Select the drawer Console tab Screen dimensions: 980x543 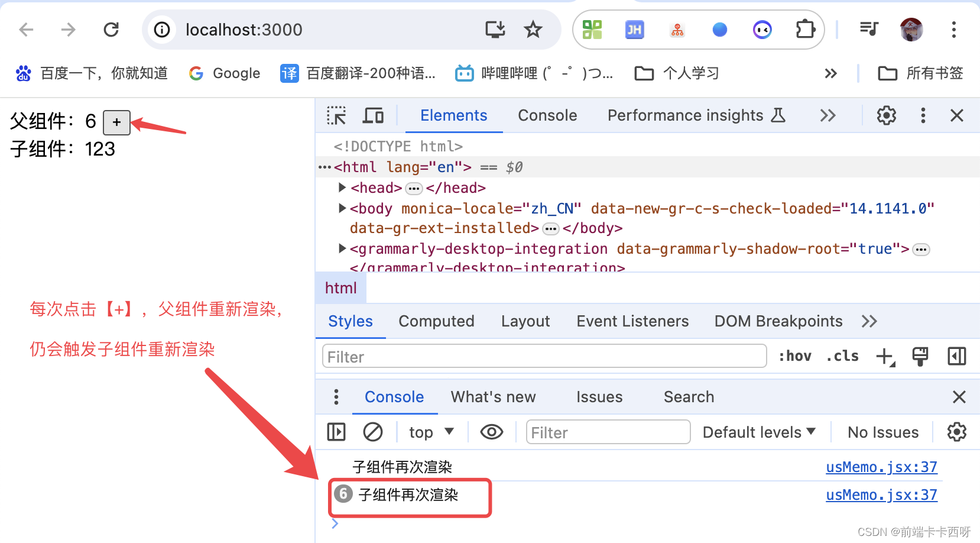click(x=394, y=397)
